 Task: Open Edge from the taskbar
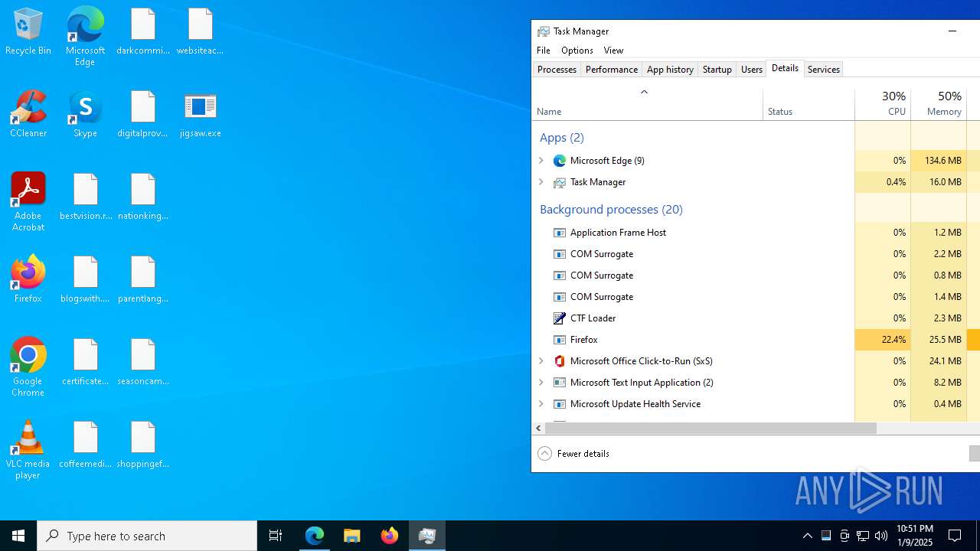[315, 536]
